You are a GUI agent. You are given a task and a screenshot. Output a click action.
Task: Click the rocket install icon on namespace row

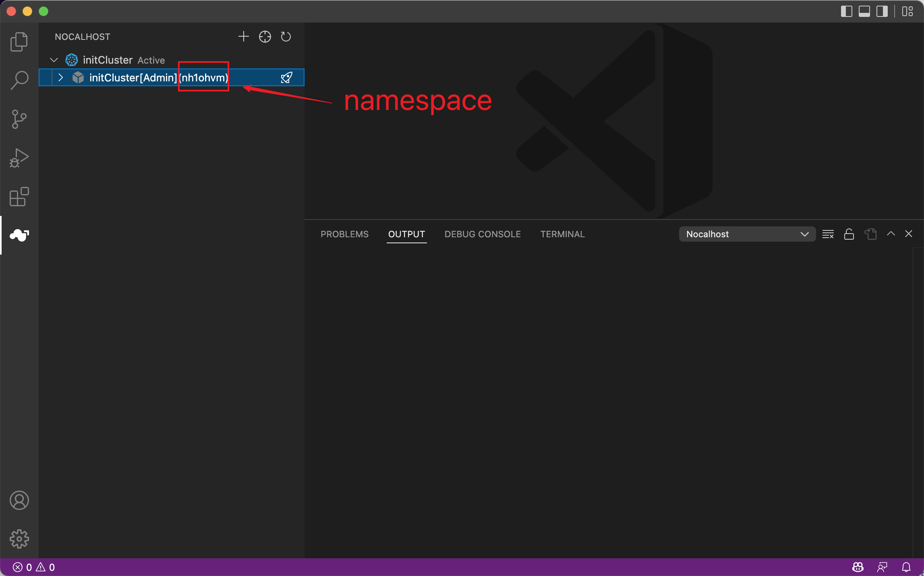pos(286,77)
